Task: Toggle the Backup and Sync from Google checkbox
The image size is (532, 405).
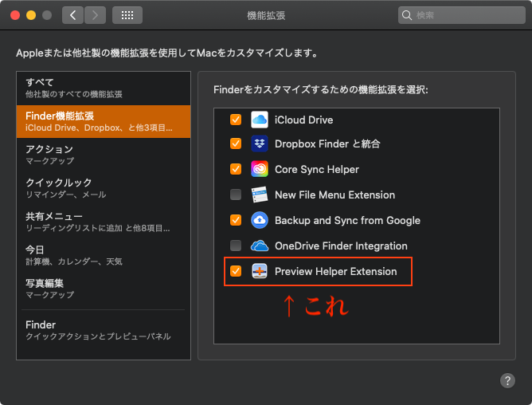Action: click(236, 220)
